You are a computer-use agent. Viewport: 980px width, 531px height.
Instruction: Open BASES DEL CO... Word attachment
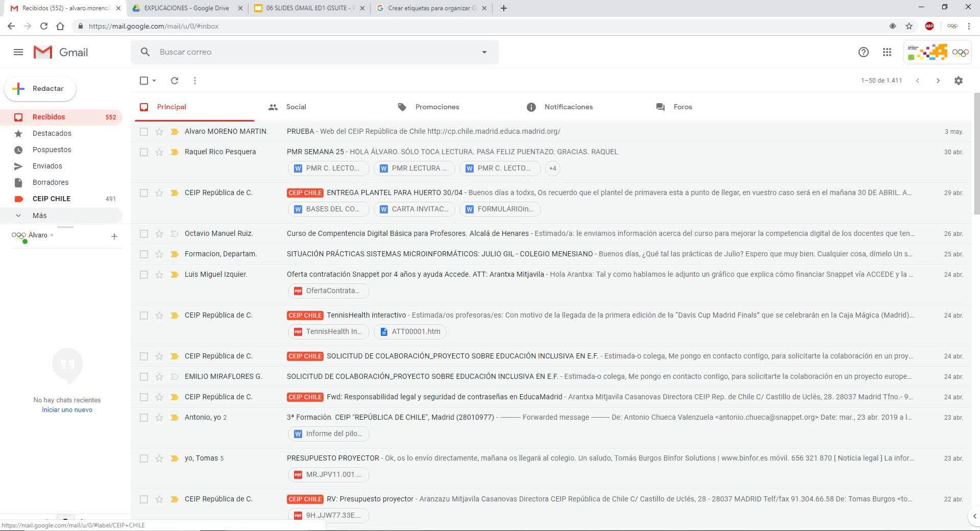pyautogui.click(x=328, y=209)
